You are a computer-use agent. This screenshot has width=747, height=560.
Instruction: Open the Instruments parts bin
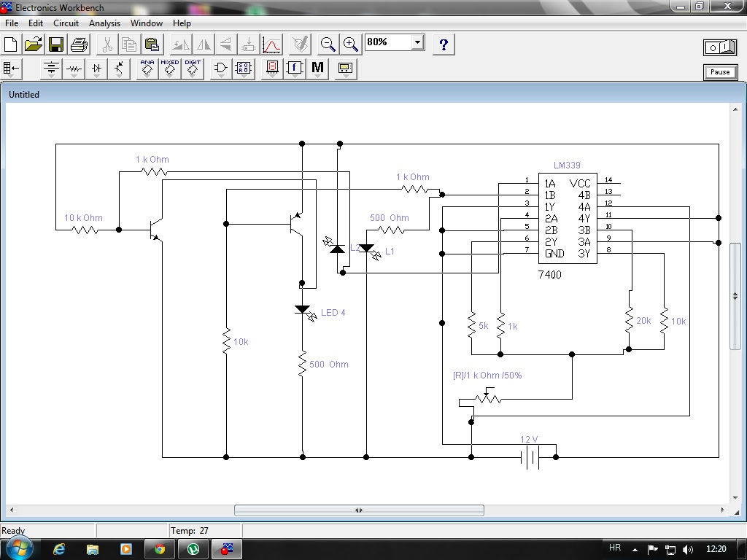(x=346, y=69)
